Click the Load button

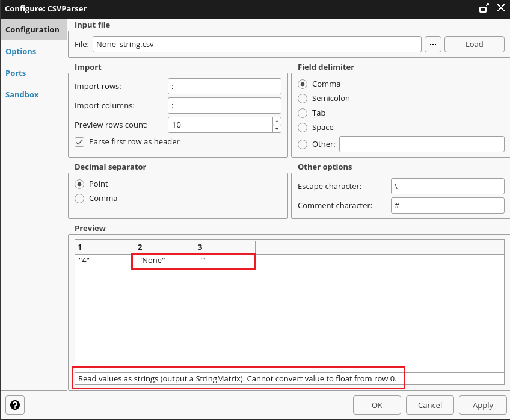click(x=475, y=45)
